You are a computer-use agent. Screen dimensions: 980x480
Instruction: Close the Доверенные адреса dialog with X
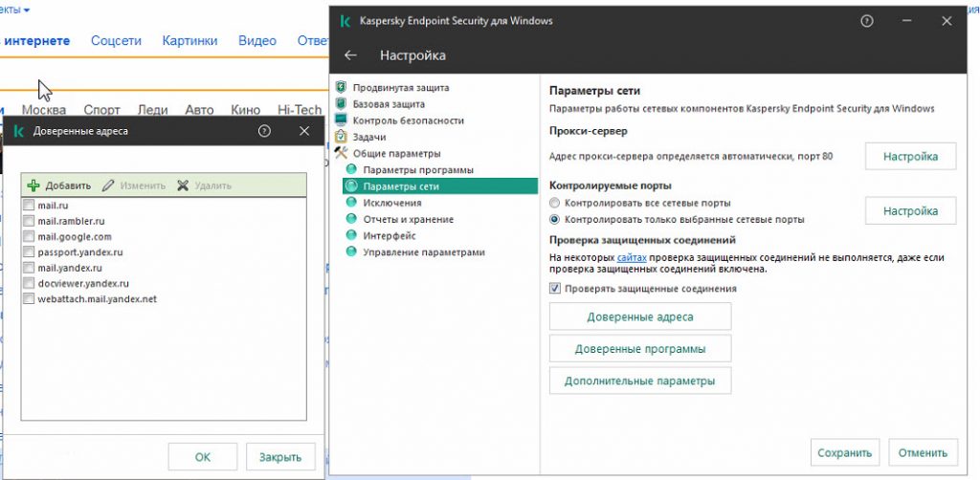[304, 131]
